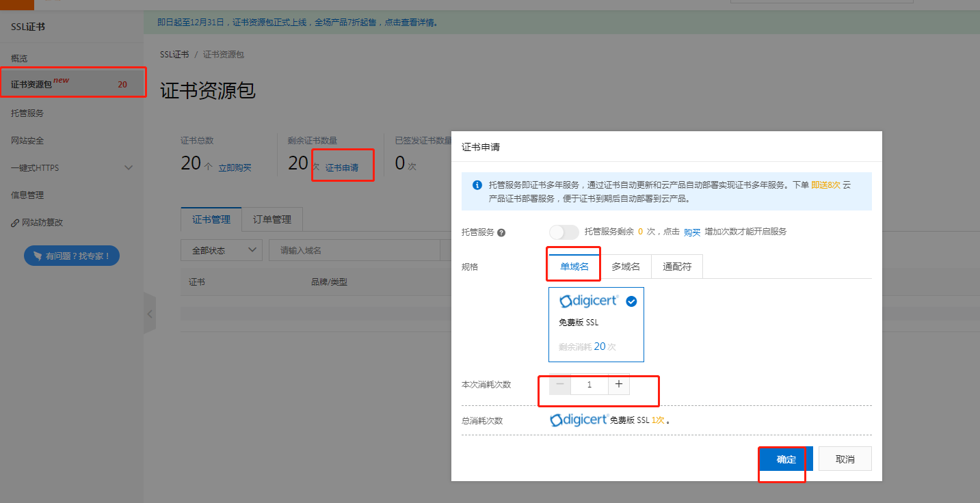
Task: Click 取消 to close the dialog
Action: (x=845, y=459)
